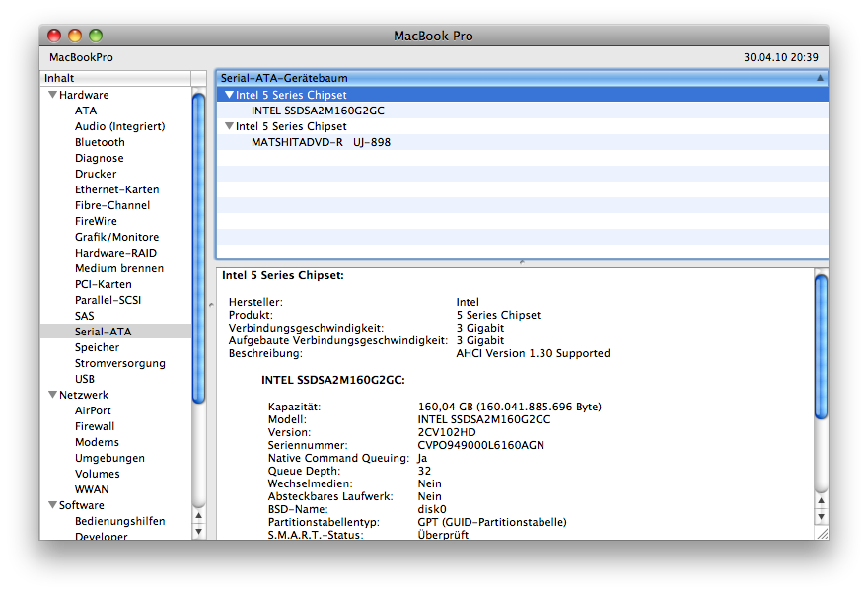Open Bedienungshilfen under Software
The width and height of the screenshot is (868, 594).
click(119, 521)
